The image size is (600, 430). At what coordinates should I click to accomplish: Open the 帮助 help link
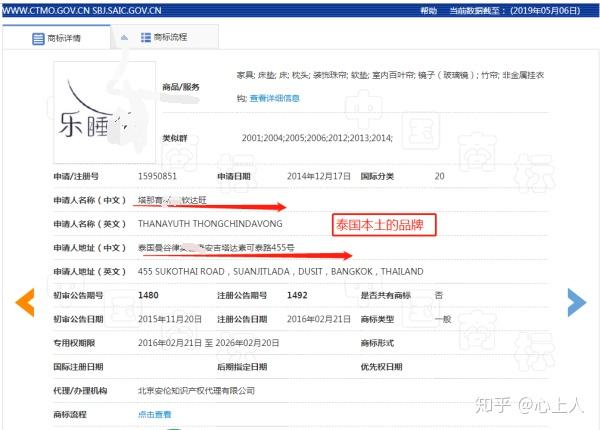click(x=429, y=11)
